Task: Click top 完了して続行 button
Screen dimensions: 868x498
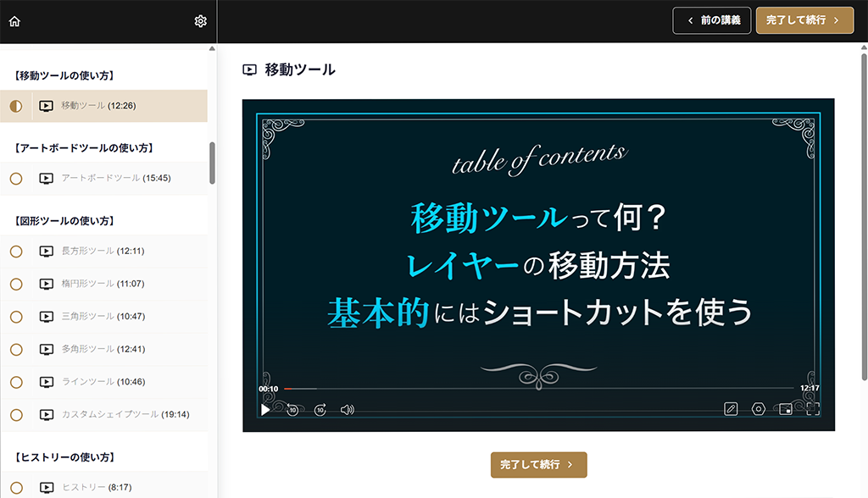Action: (x=805, y=20)
